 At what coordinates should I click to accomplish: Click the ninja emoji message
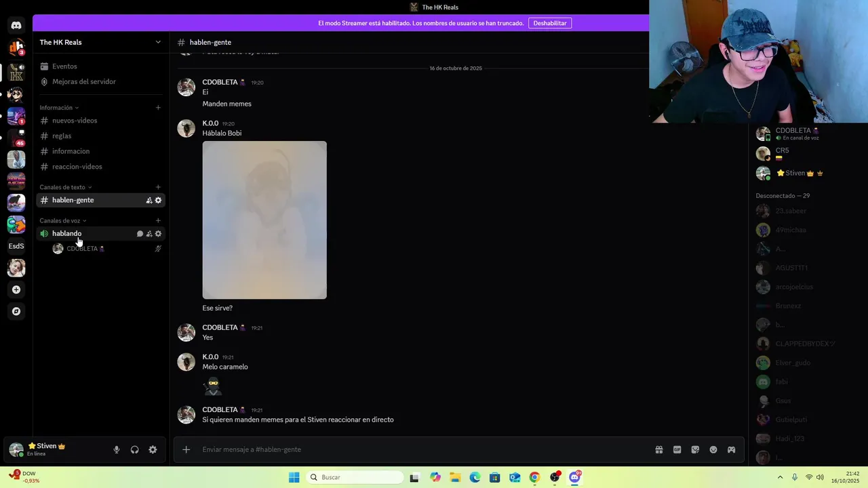(213, 386)
